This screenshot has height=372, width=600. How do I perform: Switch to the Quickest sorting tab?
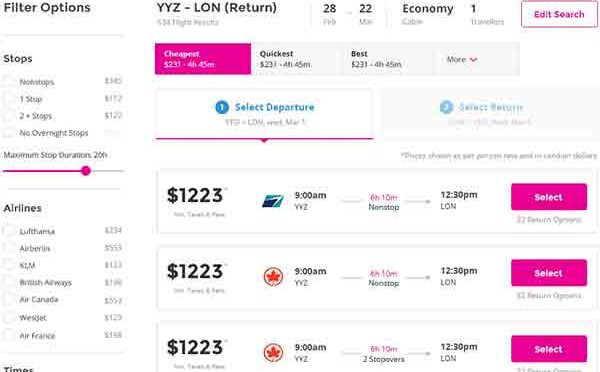[297, 59]
